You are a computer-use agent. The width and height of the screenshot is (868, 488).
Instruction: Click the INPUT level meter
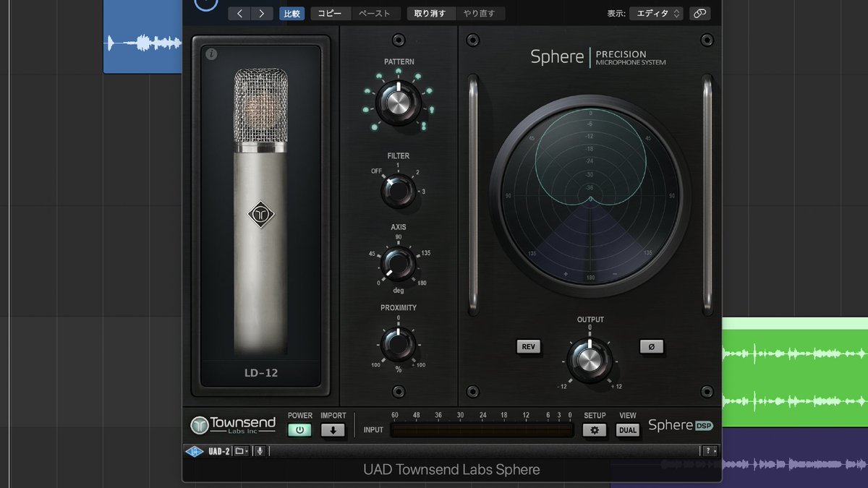(482, 430)
